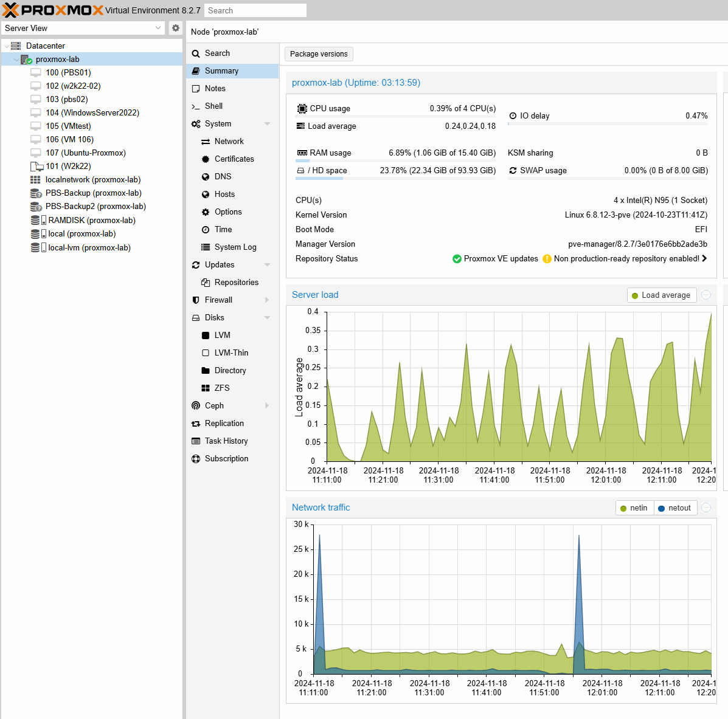
Task: Click the Shell terminal icon
Action: (196, 106)
